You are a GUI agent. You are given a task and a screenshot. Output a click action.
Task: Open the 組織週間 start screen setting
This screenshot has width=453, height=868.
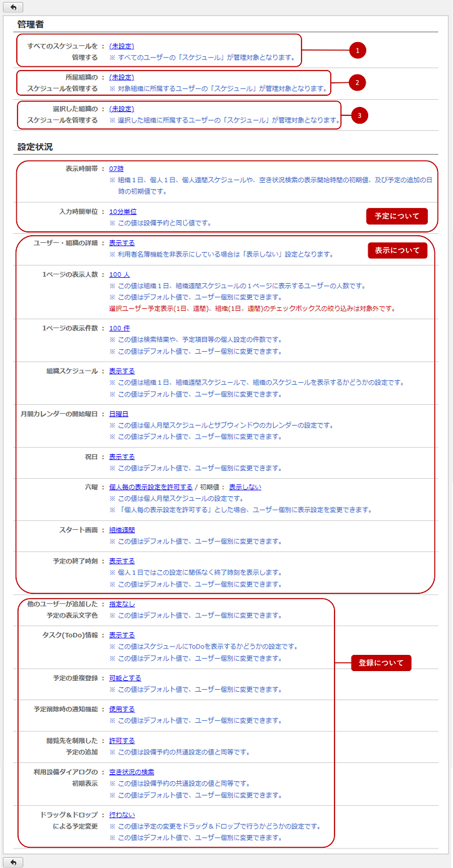point(122,530)
